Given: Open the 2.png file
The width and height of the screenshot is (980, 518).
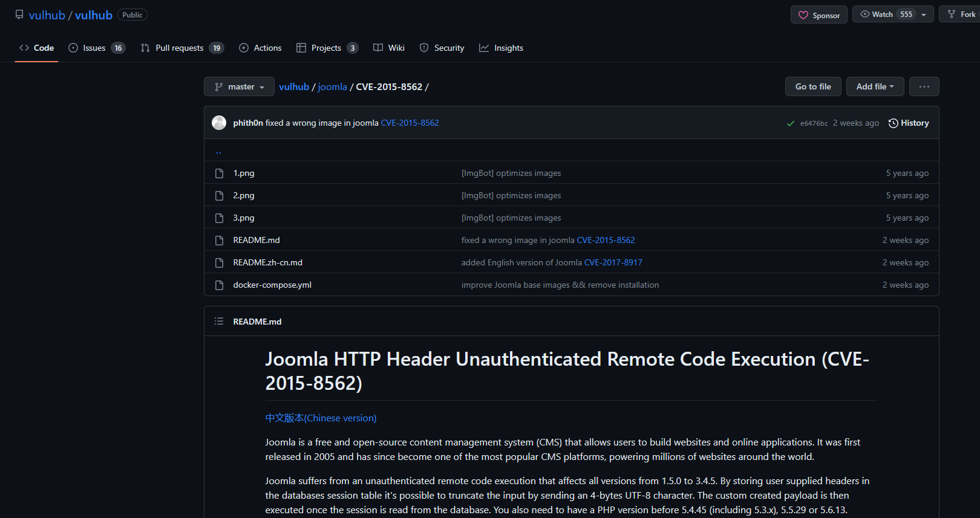Looking at the screenshot, I should tap(244, 195).
